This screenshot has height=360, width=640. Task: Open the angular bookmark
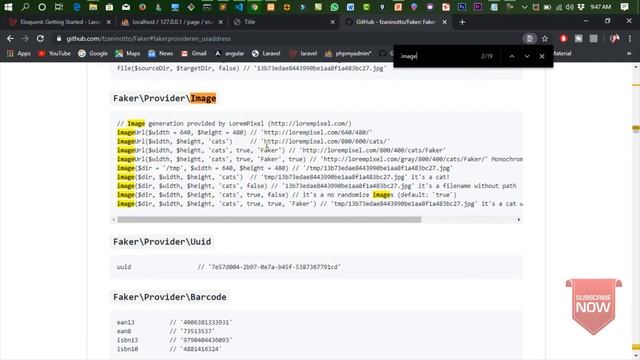click(229, 53)
